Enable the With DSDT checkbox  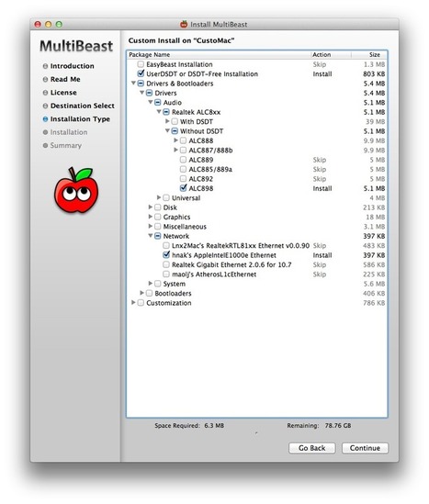[x=175, y=121]
